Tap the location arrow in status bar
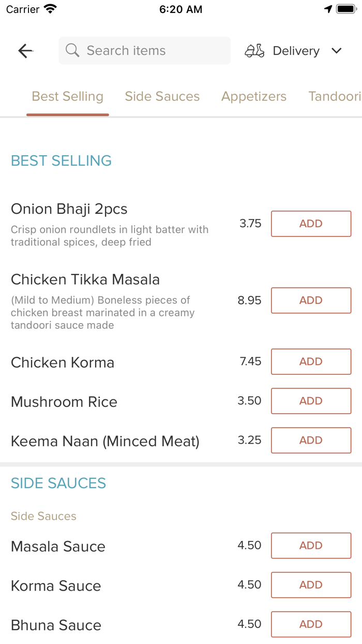This screenshot has width=362, height=644. pos(328,9)
